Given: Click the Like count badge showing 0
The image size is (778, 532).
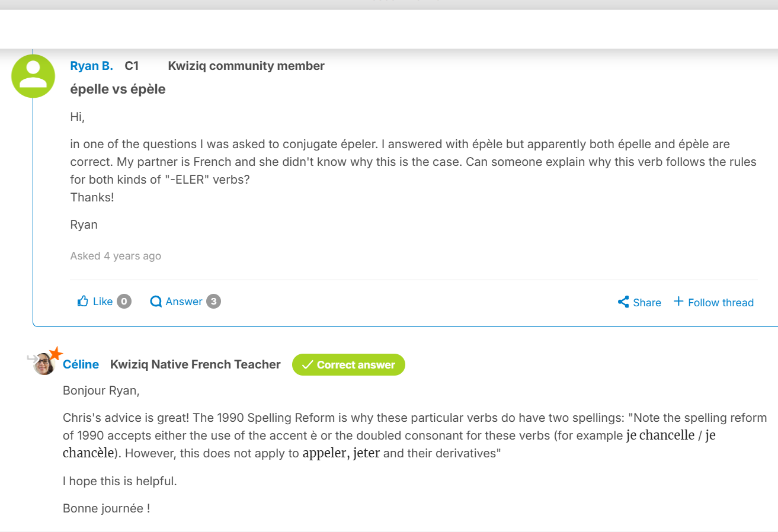Looking at the screenshot, I should click(x=123, y=301).
